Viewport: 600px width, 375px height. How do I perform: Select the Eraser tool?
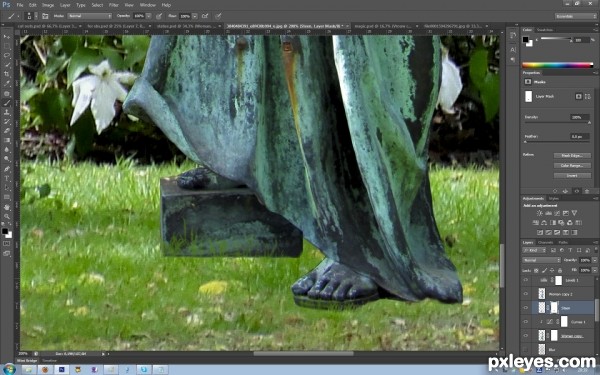pyautogui.click(x=7, y=131)
